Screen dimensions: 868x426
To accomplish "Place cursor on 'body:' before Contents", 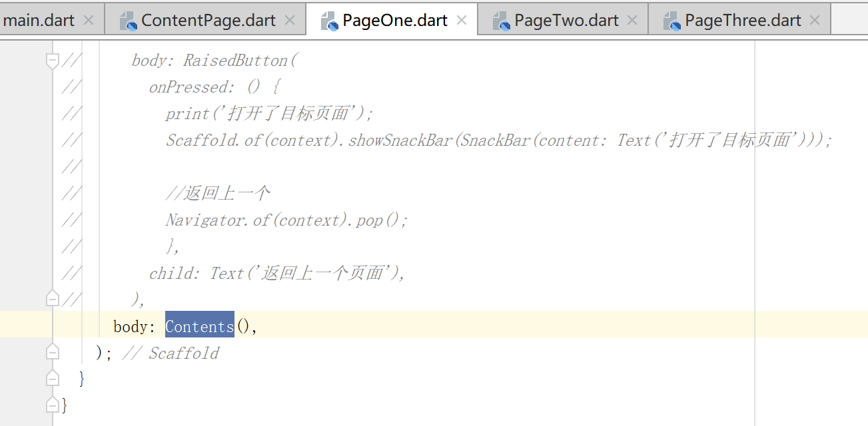I will tap(135, 326).
